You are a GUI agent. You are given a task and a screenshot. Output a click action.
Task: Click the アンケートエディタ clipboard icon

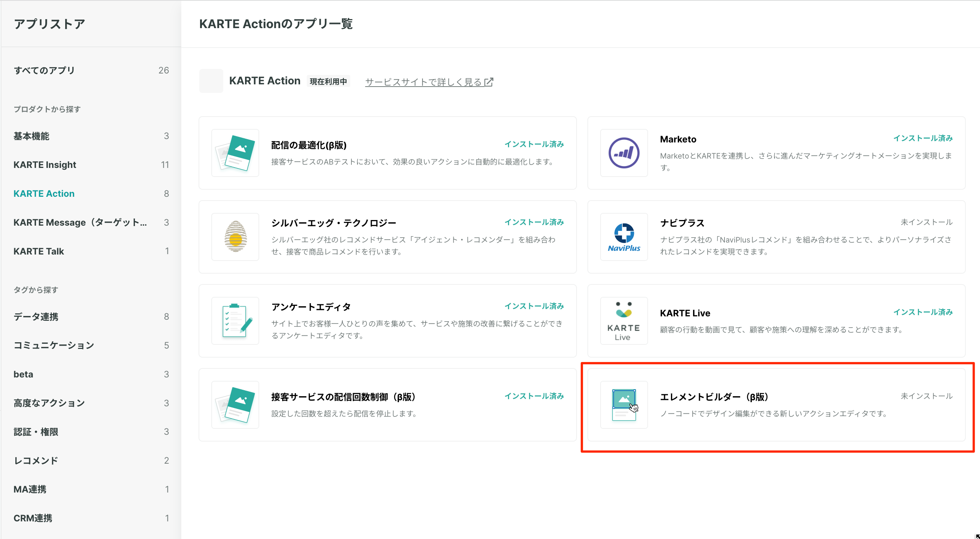click(235, 321)
